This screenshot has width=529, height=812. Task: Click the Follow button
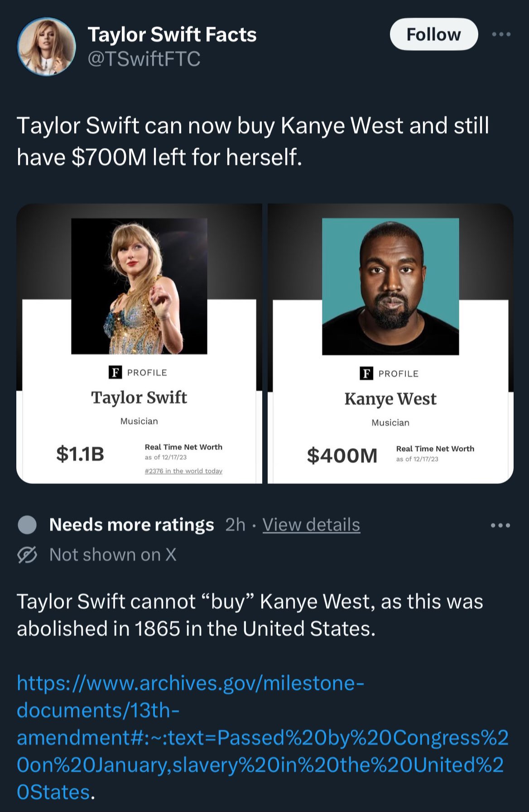433,34
